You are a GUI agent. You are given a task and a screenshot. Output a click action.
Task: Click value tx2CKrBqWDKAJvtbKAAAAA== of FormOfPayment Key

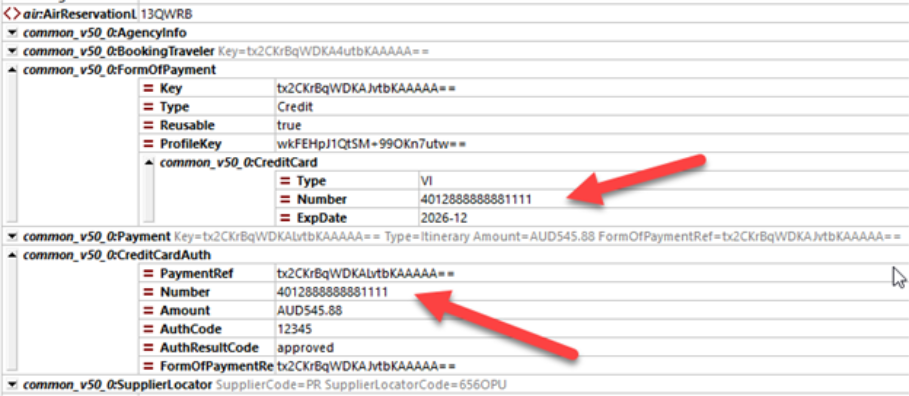coord(366,88)
